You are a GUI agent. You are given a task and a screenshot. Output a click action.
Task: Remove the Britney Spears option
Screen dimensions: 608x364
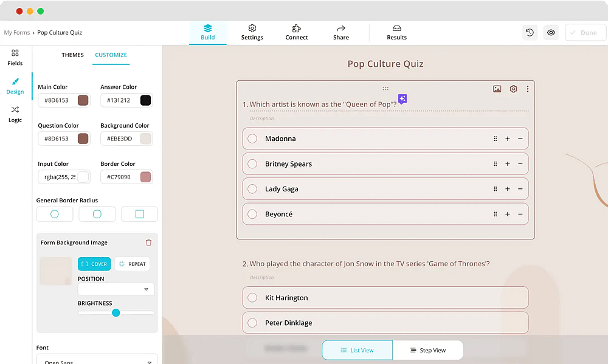point(520,164)
